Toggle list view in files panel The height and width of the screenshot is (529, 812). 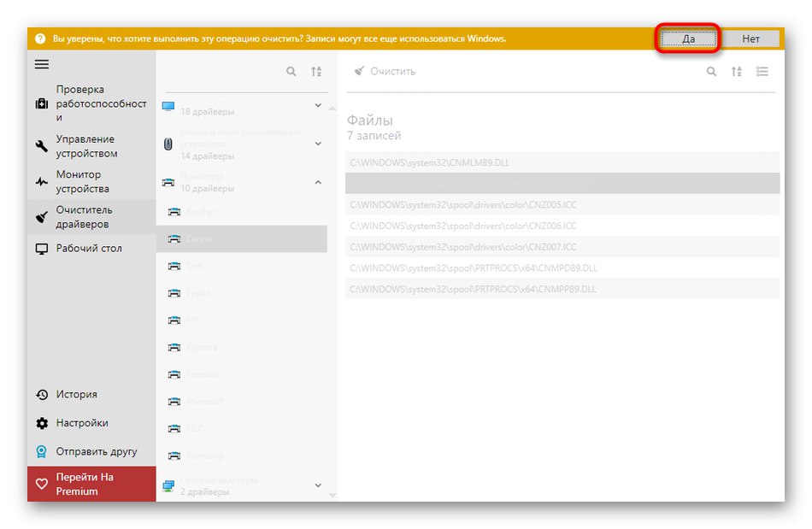point(762,72)
